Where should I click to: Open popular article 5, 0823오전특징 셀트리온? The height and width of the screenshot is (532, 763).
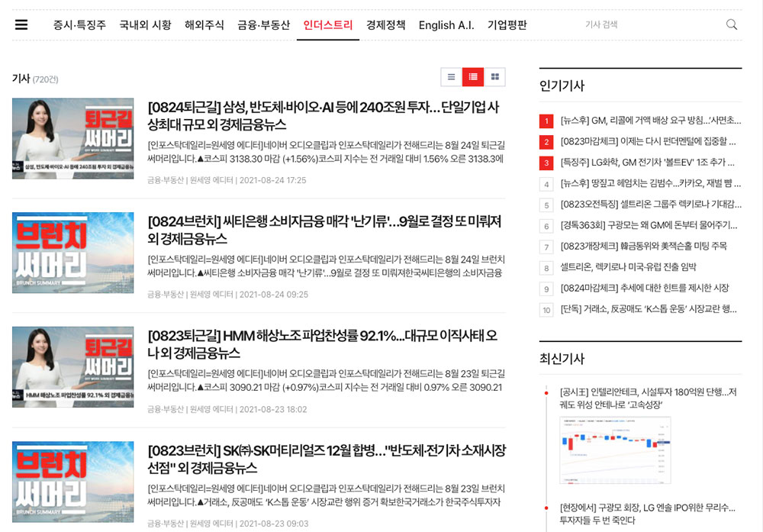pos(651,205)
